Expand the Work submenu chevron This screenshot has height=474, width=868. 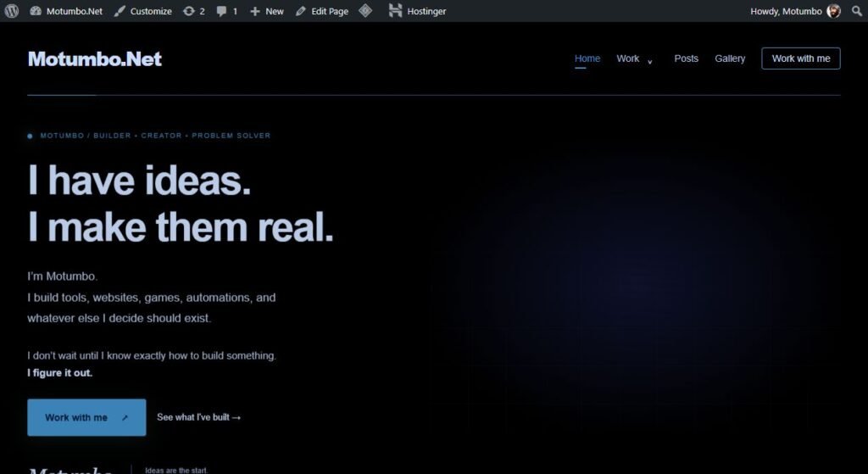[x=650, y=61]
